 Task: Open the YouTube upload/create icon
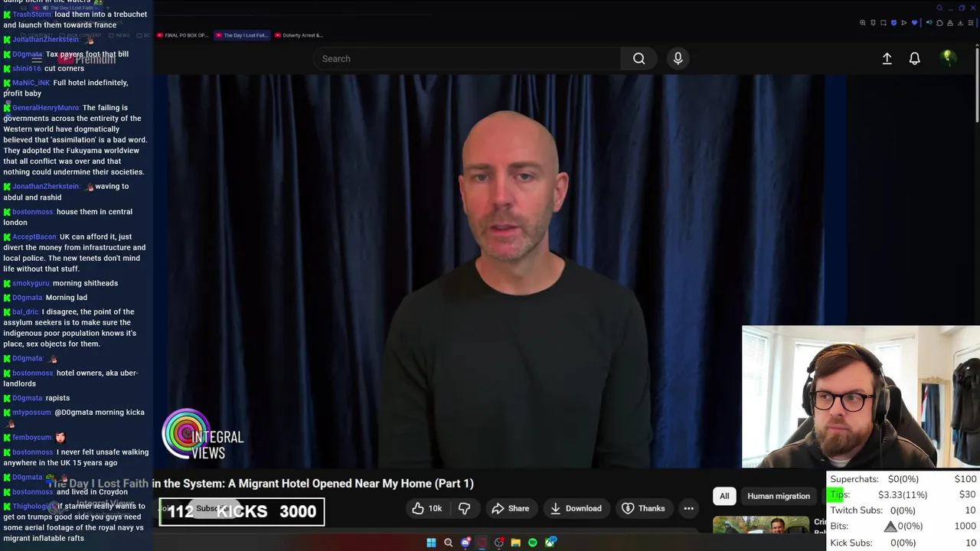pos(887,58)
